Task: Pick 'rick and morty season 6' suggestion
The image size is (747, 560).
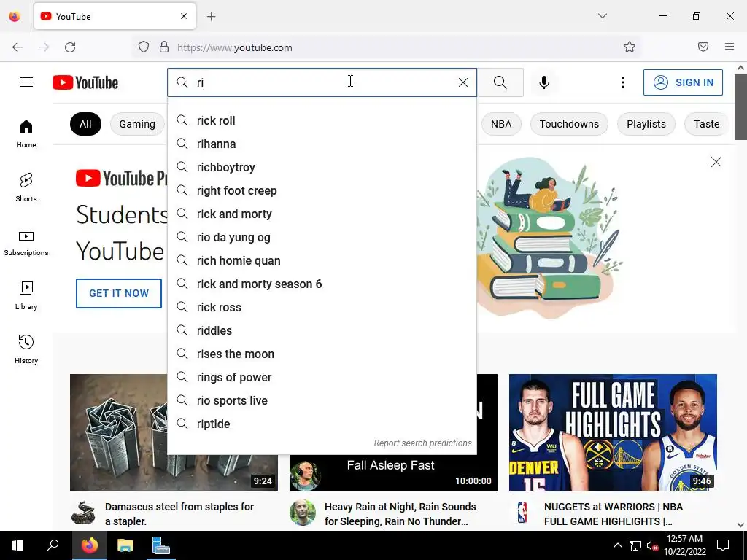Action: coord(322,284)
